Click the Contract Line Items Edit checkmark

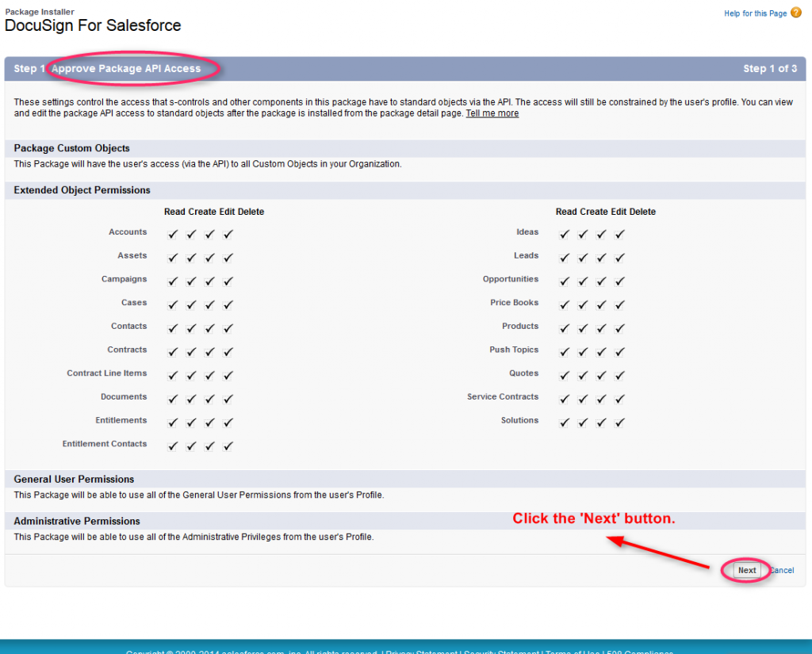click(209, 376)
